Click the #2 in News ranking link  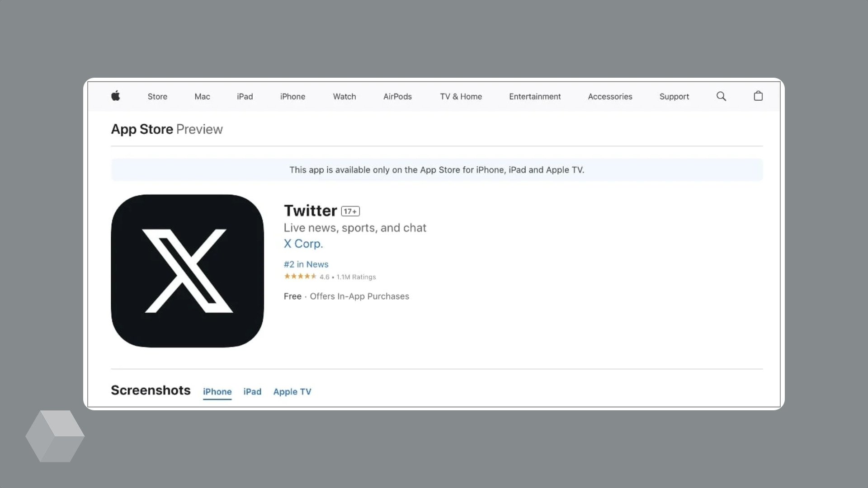pyautogui.click(x=306, y=264)
